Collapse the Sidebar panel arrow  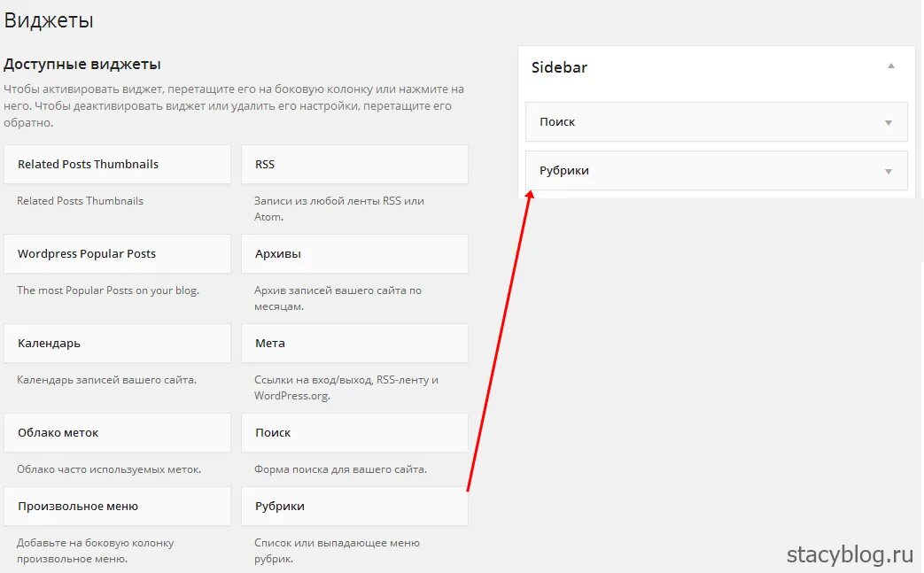pos(891,66)
